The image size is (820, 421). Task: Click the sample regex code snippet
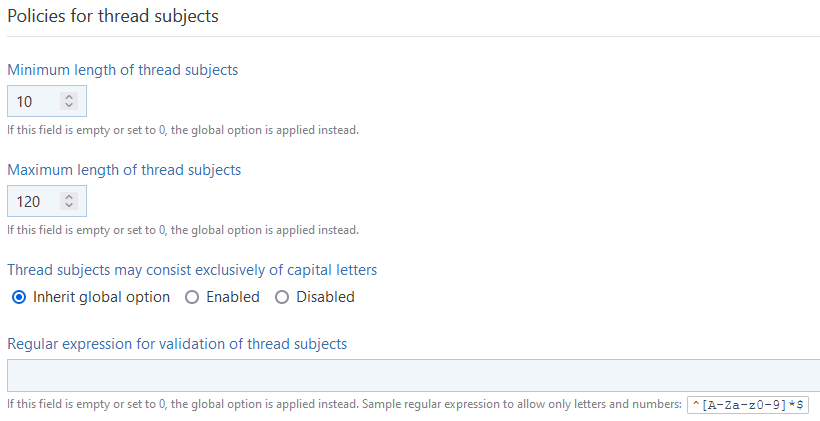tap(748, 405)
